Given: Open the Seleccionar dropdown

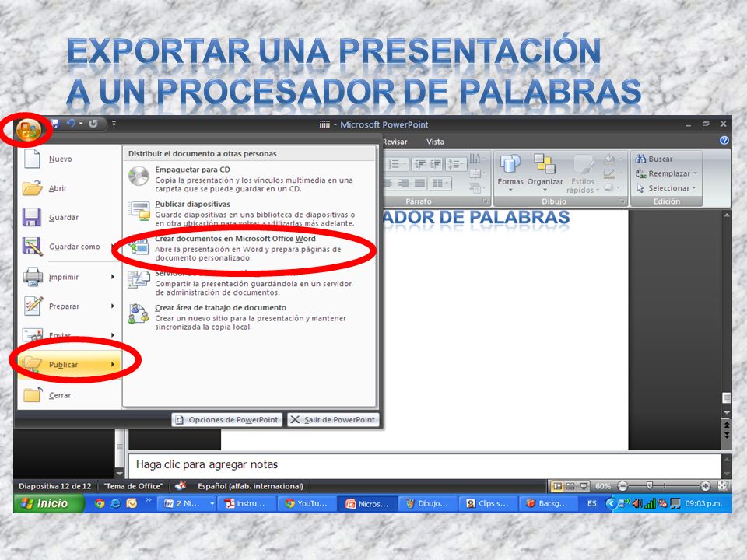Looking at the screenshot, I should (666, 188).
